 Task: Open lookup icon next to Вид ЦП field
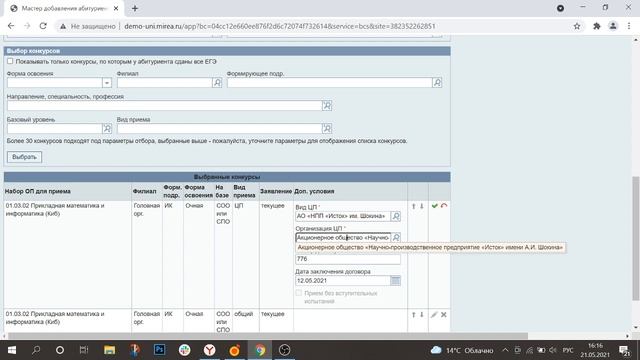tap(396, 216)
